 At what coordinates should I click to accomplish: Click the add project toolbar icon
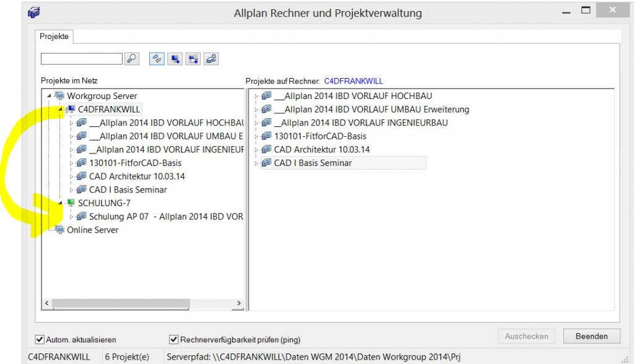tap(211, 59)
